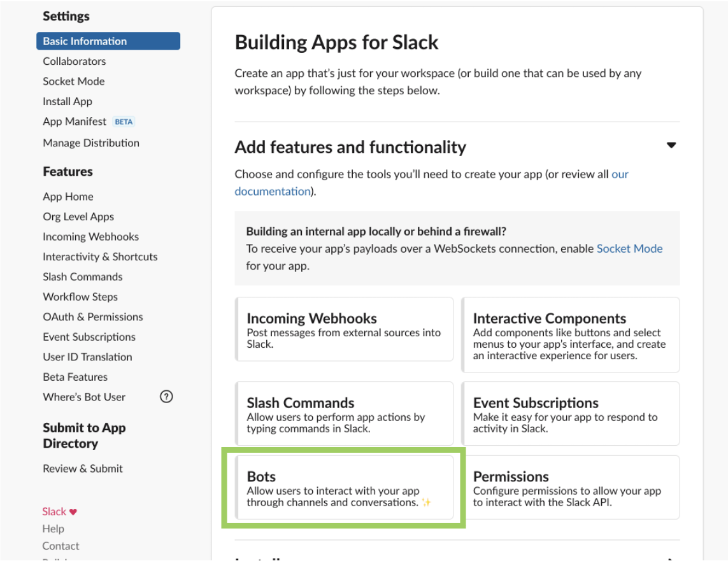
Task: Collapse the Add features and functionality section
Action: [671, 145]
